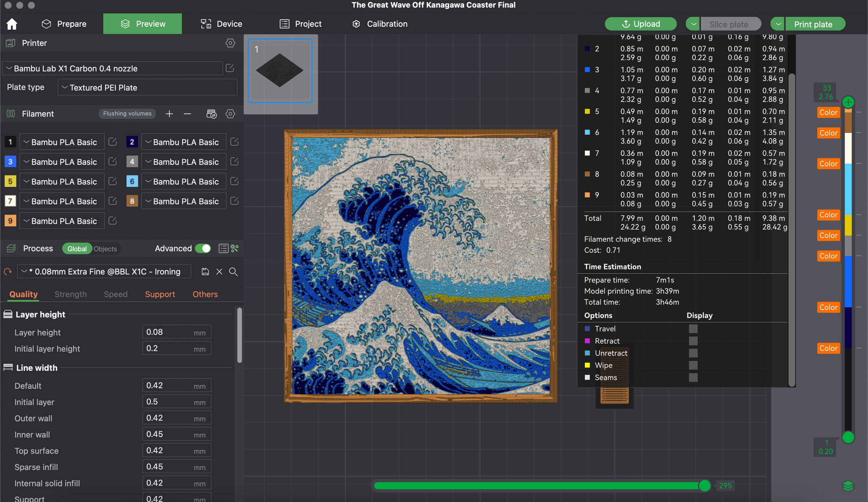Click Layer height input field
The image size is (868, 502).
[176, 332]
